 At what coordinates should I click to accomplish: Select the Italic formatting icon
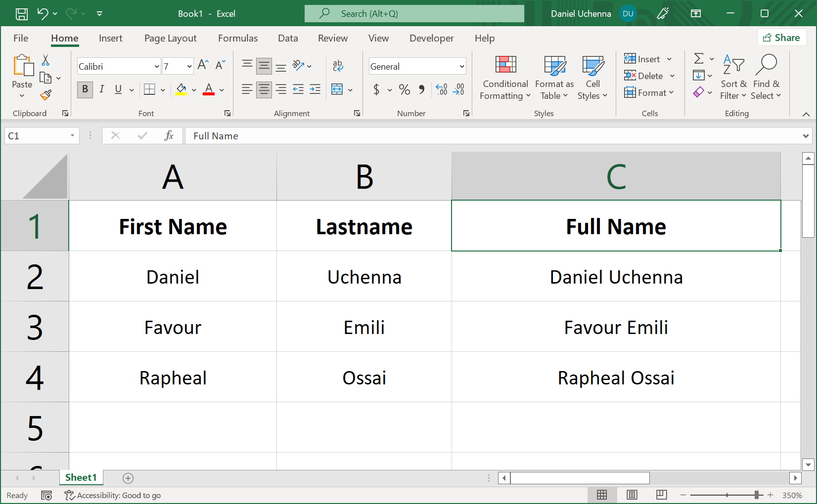102,89
